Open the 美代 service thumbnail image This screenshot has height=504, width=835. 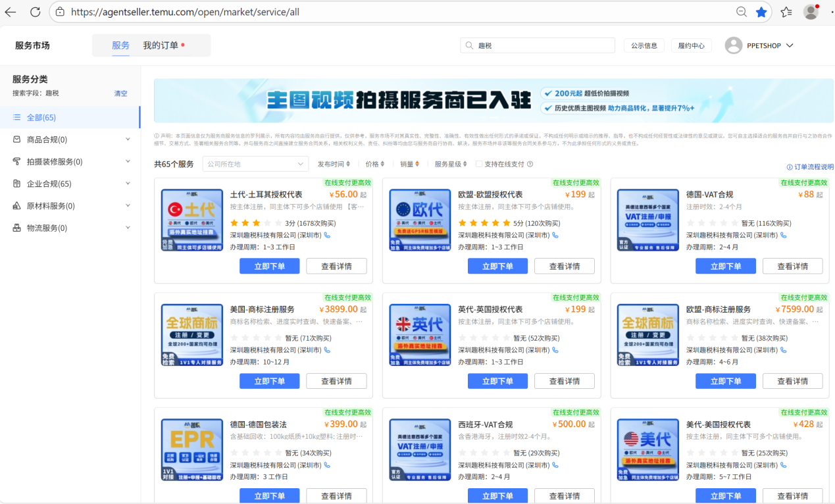[648, 449]
